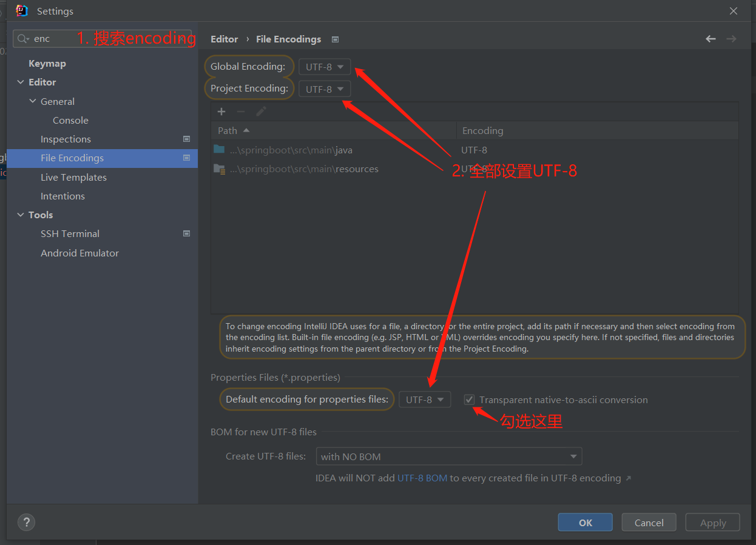Close the Settings dialog window
This screenshot has height=545, width=756.
tap(734, 11)
